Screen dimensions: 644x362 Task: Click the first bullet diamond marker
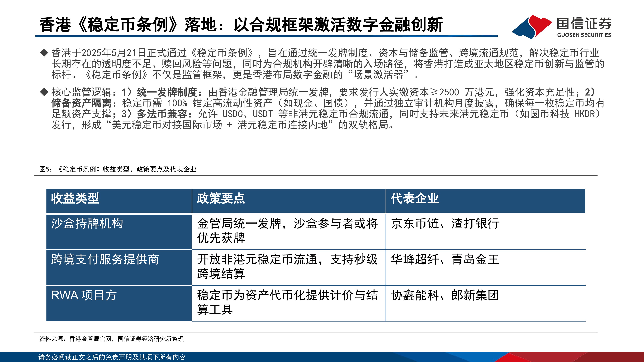(44, 53)
